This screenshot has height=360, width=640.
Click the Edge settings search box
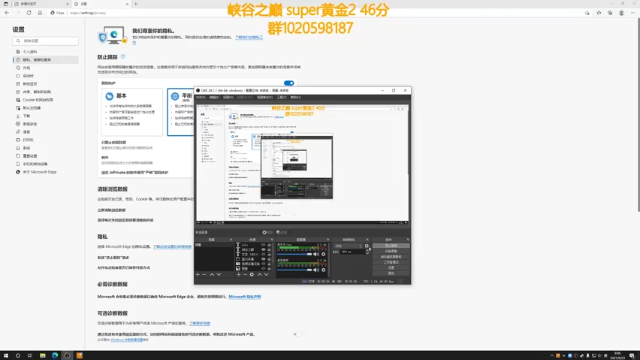(x=45, y=41)
